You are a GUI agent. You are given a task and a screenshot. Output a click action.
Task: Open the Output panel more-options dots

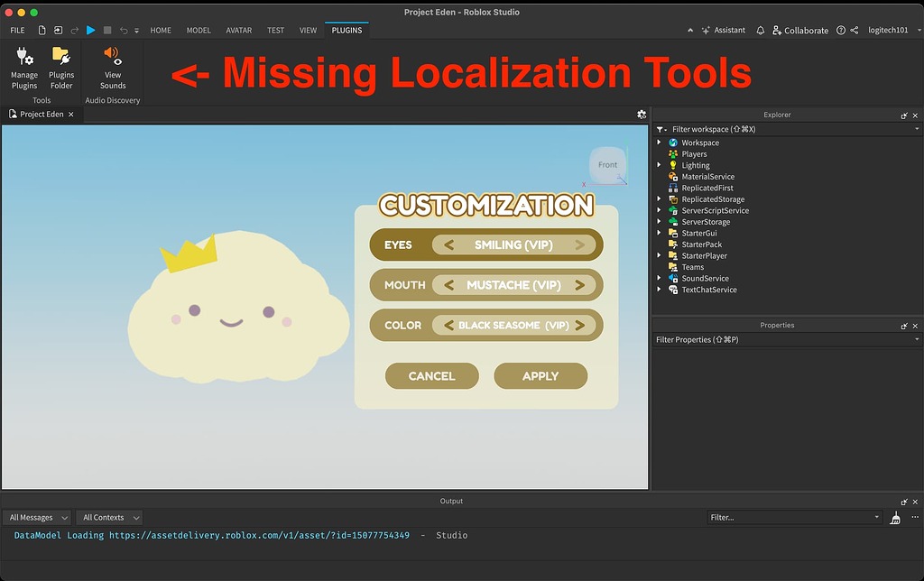click(915, 517)
